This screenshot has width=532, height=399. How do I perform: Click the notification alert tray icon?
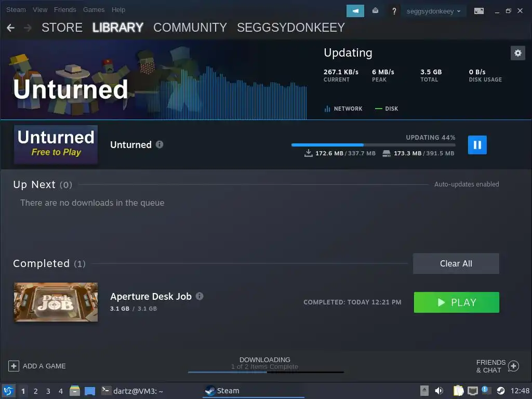pos(486,390)
